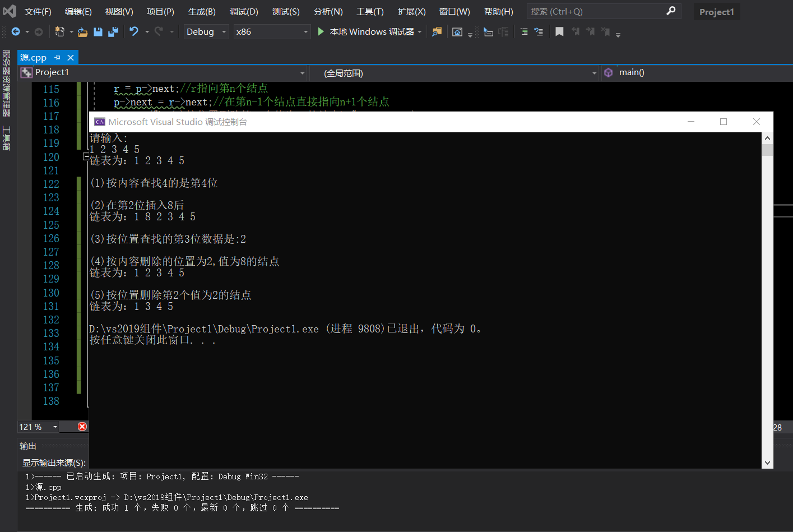Screen dimensions: 793x532
Task: Click the navigate forward arrow icon
Action: point(39,32)
